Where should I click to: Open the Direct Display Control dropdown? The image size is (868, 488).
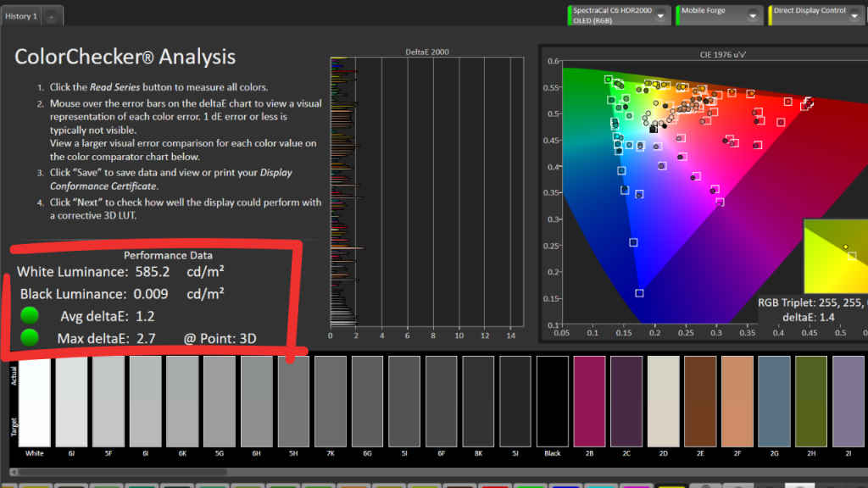(853, 16)
